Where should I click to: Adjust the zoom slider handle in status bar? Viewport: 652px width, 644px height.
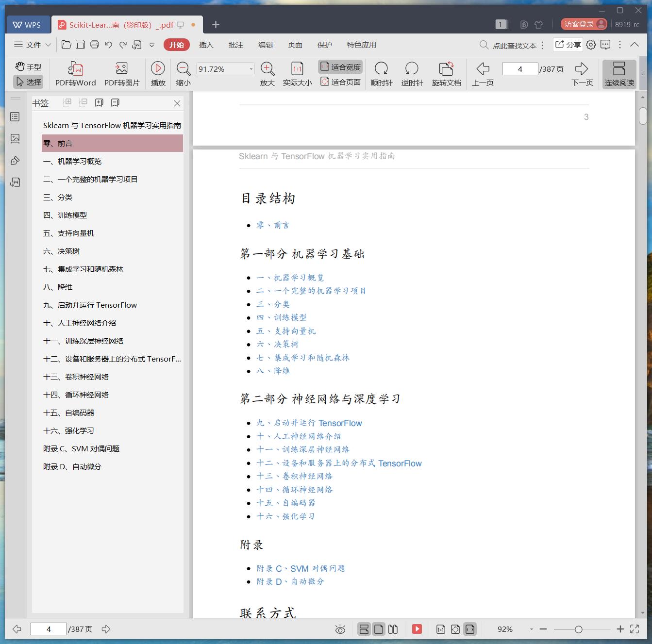[578, 629]
